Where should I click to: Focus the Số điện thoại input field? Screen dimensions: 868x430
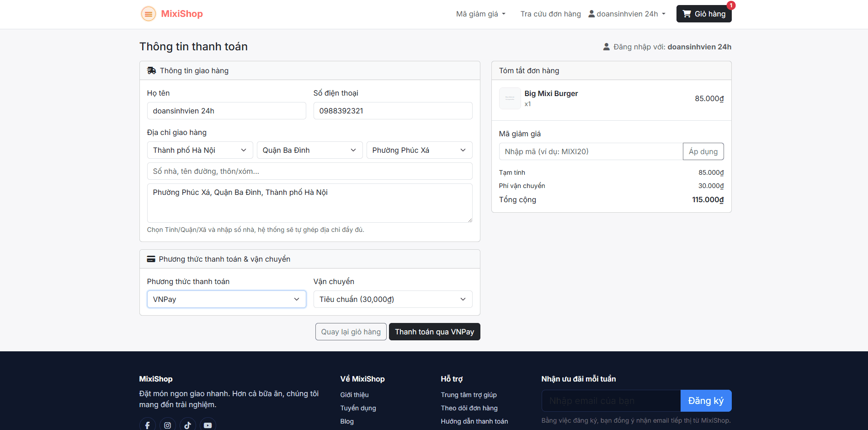point(393,111)
